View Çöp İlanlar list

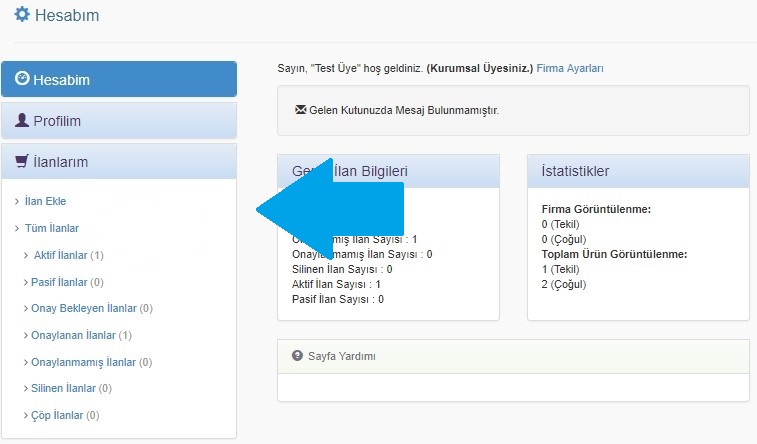coord(58,415)
